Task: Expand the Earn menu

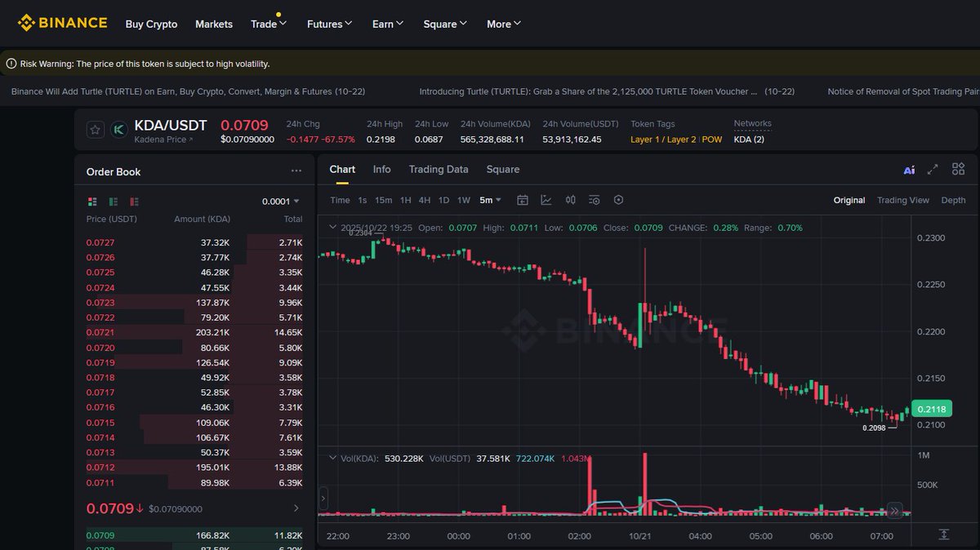Action: click(x=388, y=24)
